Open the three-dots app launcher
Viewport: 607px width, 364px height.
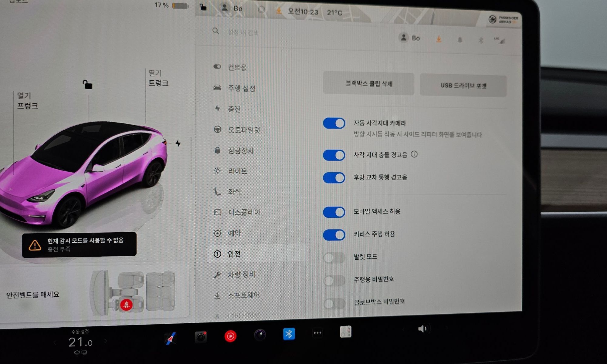[x=317, y=333]
